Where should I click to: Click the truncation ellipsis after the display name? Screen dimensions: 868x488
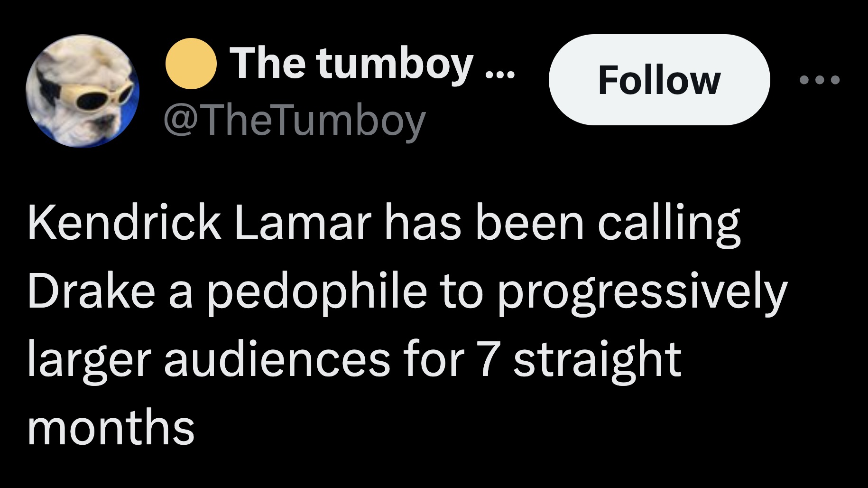(x=499, y=72)
